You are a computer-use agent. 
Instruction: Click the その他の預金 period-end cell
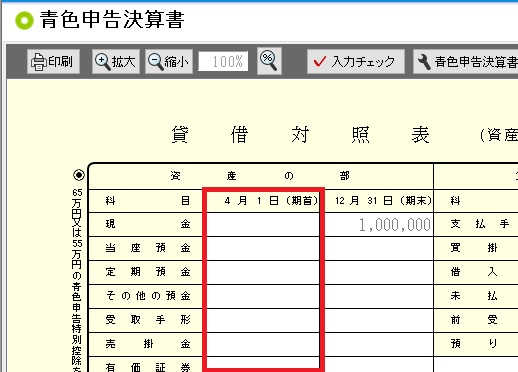(379, 297)
